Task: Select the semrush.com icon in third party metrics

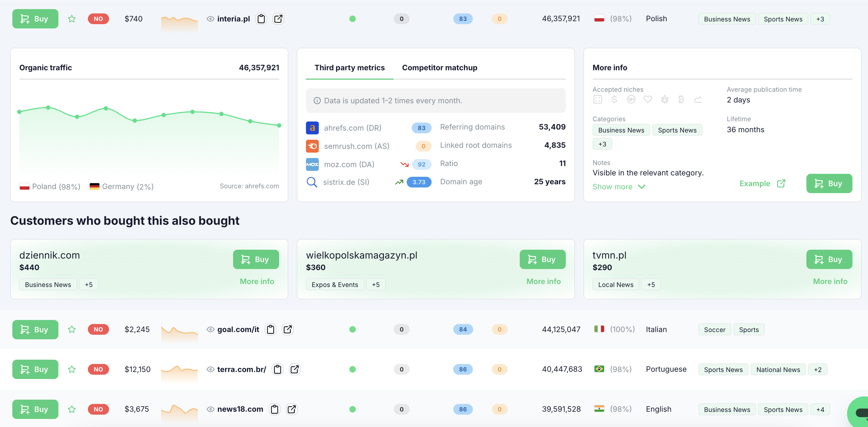Action: coord(312,146)
